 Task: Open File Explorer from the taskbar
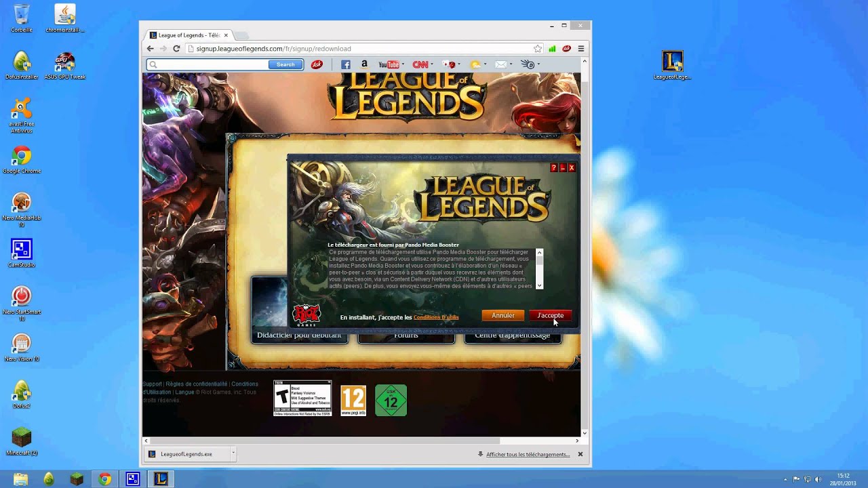point(21,479)
